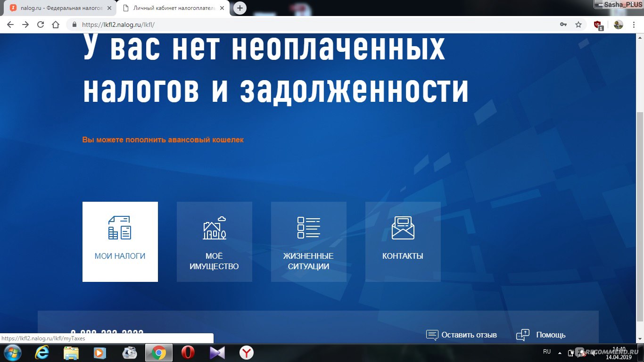The height and width of the screenshot is (362, 644).
Task: Show hidden tray icons arrow
Action: [560, 352]
